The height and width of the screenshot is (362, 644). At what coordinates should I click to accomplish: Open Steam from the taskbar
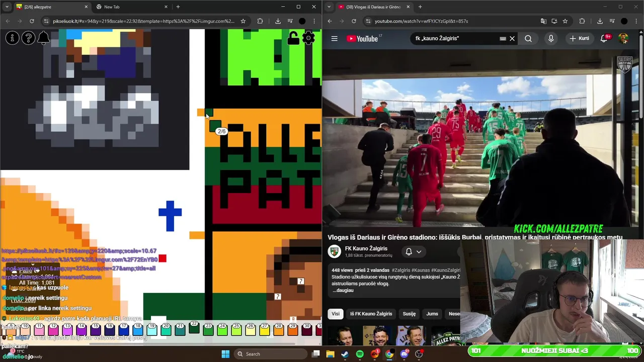coord(345,354)
